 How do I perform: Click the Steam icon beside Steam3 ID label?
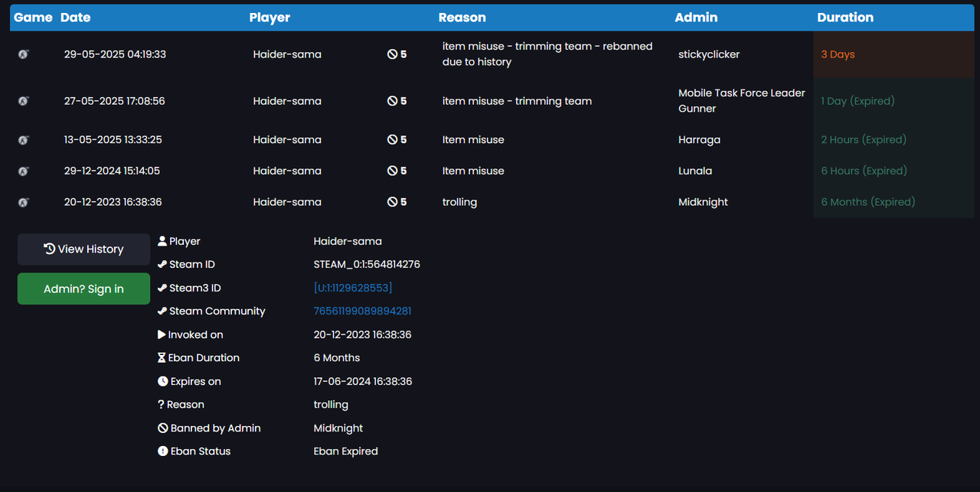(162, 288)
